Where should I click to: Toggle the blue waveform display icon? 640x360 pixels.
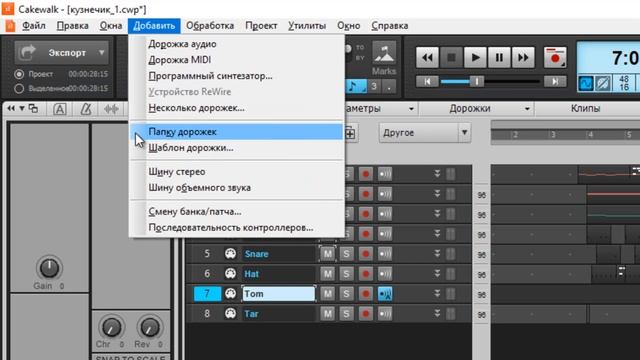click(x=586, y=83)
